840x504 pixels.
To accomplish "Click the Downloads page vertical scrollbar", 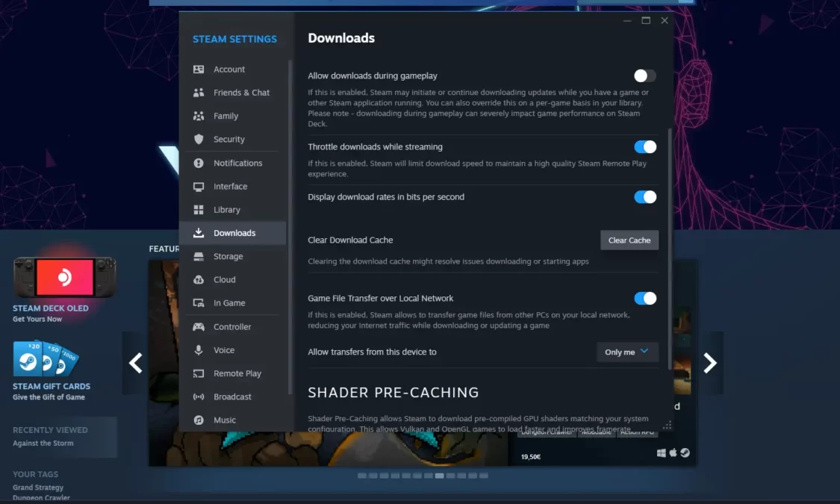I will click(x=670, y=249).
